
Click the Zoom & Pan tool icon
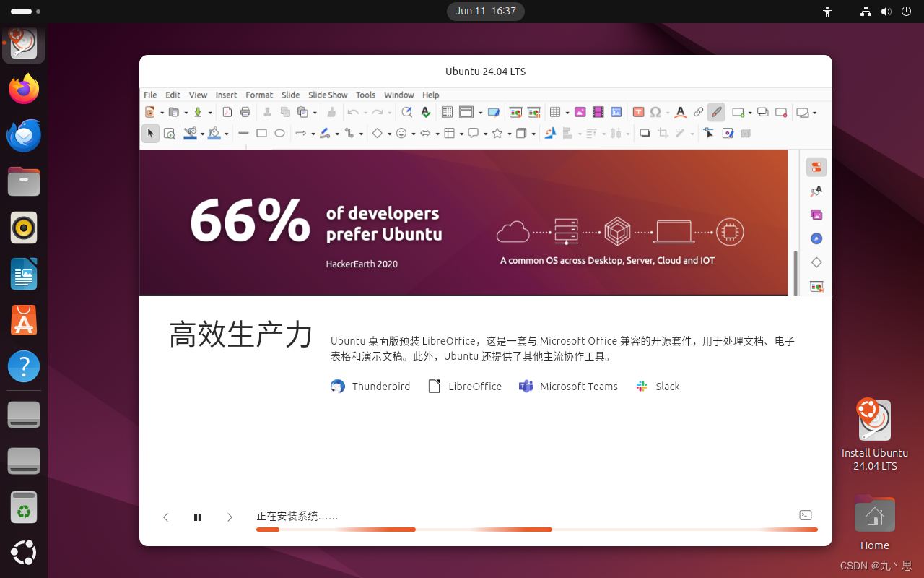pos(169,133)
